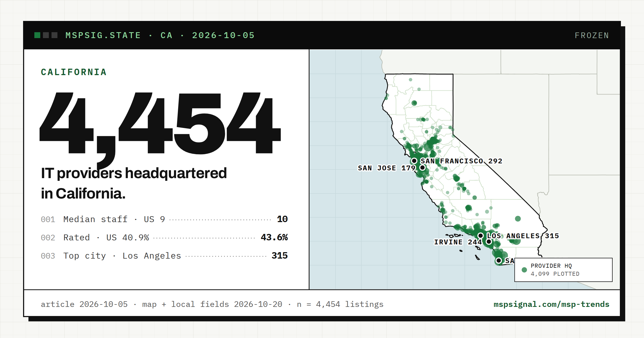Click the row number 002

48,238
